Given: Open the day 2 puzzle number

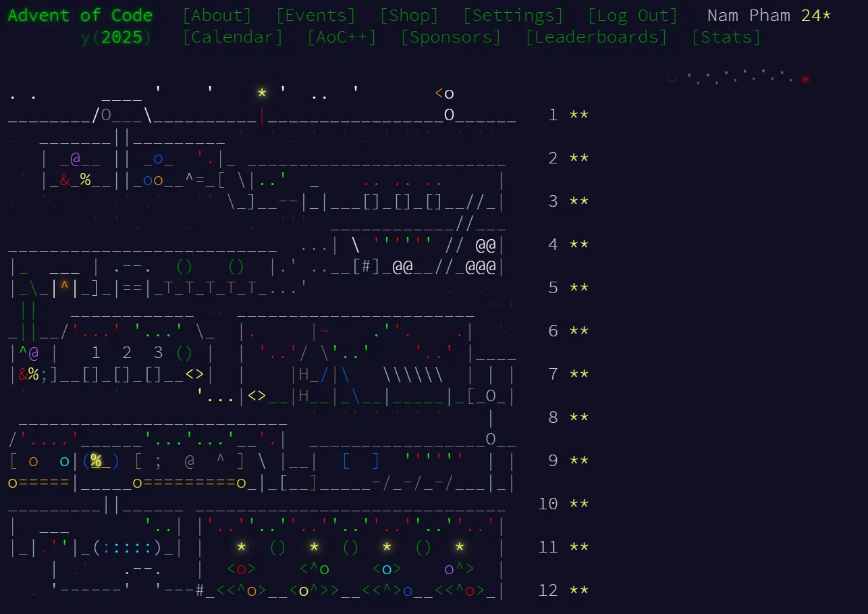Looking at the screenshot, I should point(553,158).
